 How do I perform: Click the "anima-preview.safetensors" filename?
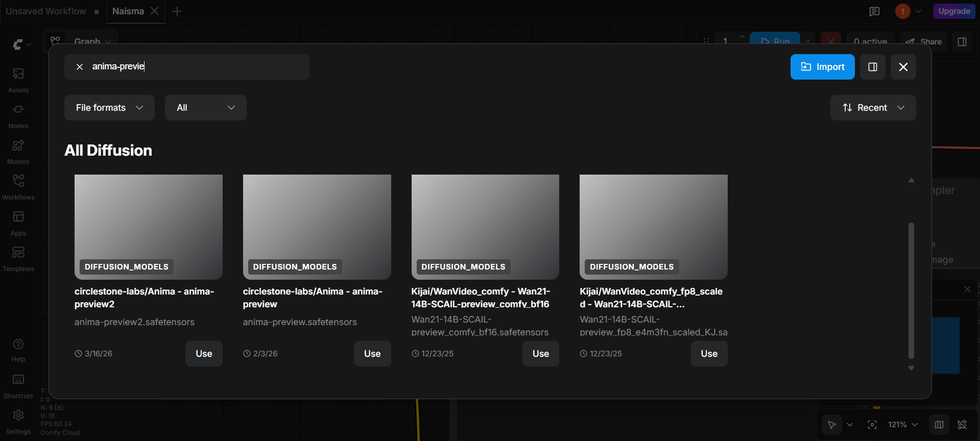point(300,322)
